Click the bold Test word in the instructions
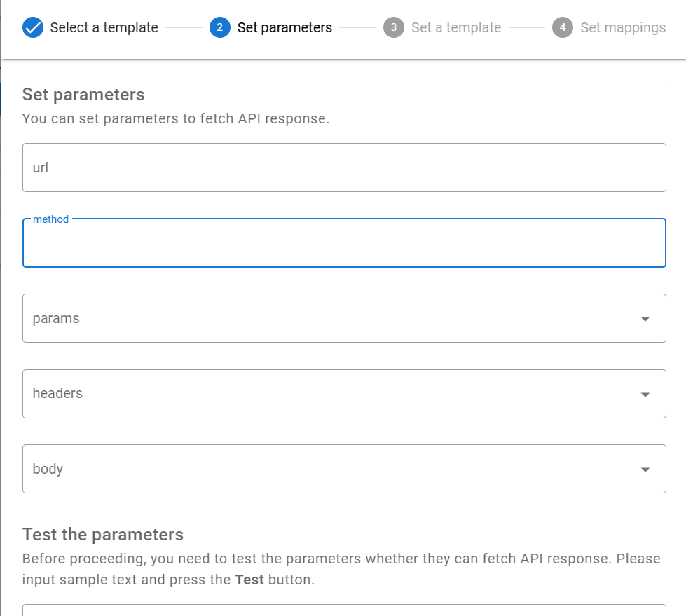This screenshot has width=686, height=616. pos(247,580)
